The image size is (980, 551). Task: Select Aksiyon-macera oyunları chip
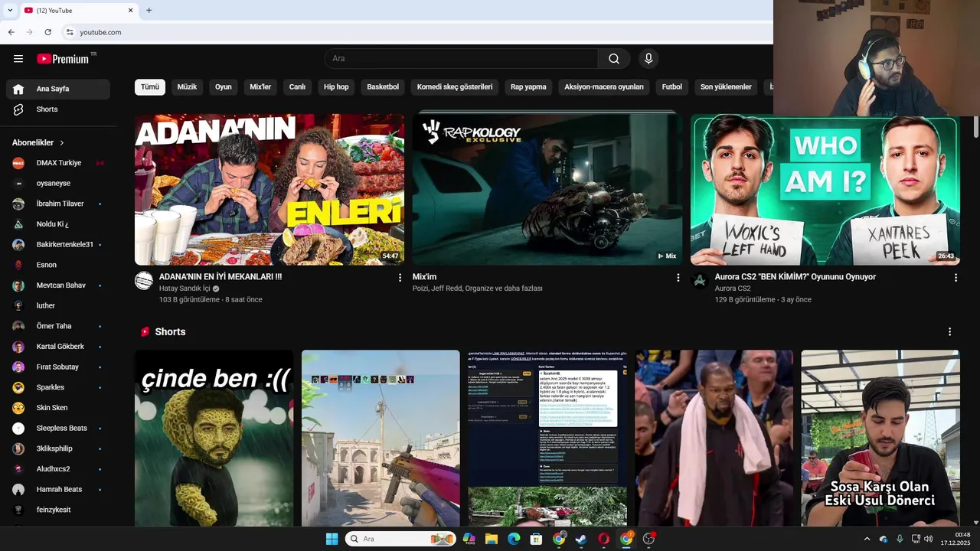604,87
